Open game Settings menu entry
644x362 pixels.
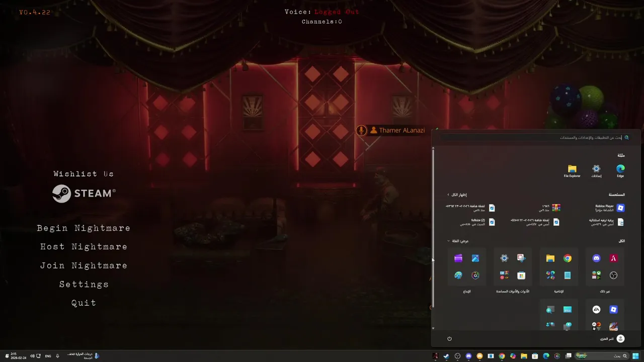[x=84, y=285]
